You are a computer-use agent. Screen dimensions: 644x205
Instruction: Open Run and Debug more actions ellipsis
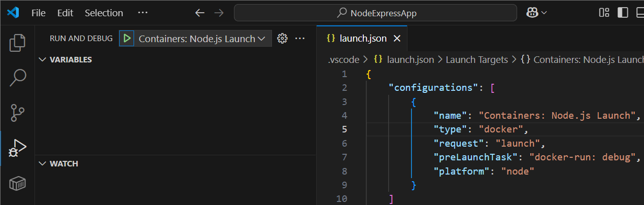(x=300, y=39)
